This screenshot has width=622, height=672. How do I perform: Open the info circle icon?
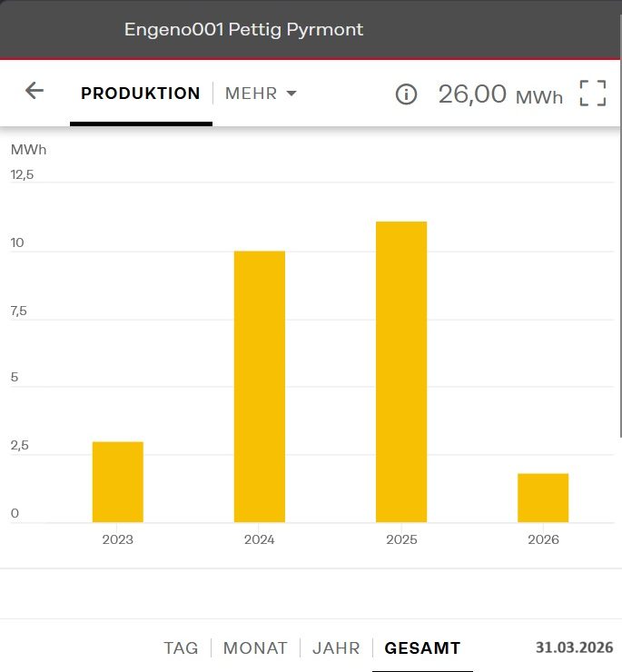(x=406, y=94)
